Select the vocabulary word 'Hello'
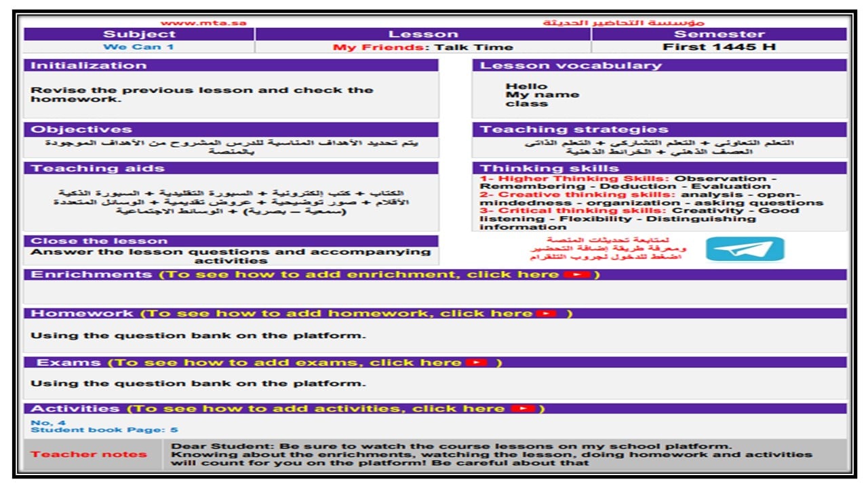The width and height of the screenshot is (868, 488). (526, 86)
